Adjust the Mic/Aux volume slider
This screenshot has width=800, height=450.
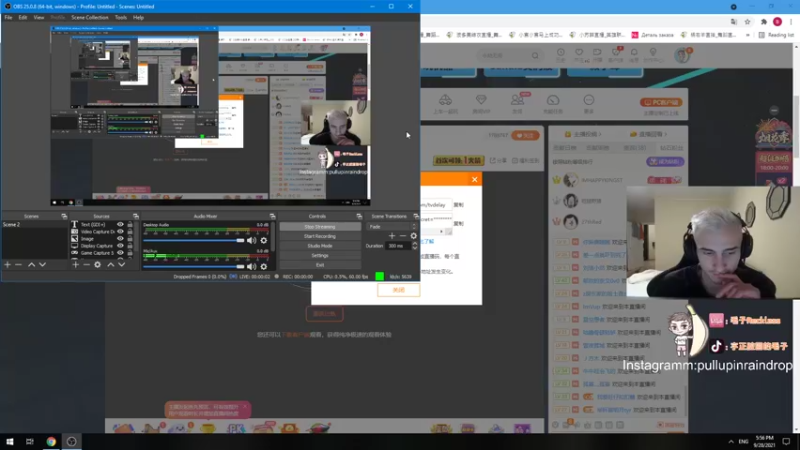point(194,266)
